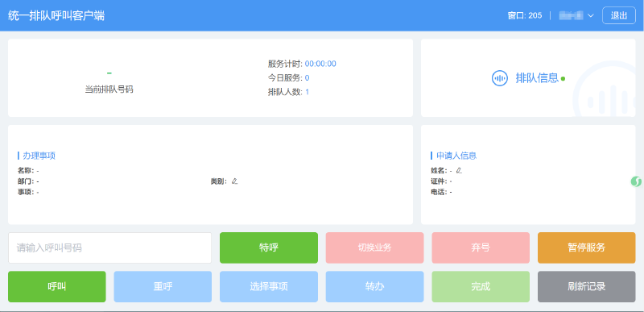Click the 今日服务 count value

pos(307,77)
